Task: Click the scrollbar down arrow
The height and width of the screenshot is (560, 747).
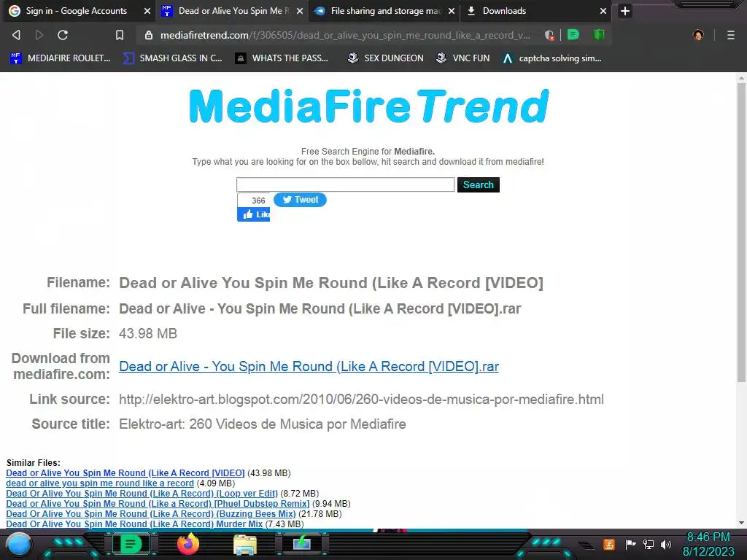Action: tap(741, 523)
